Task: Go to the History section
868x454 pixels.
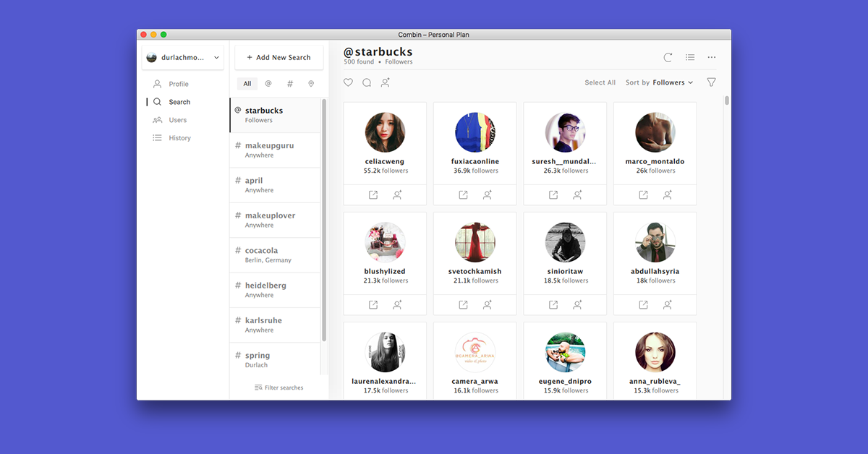Action: tap(172, 138)
